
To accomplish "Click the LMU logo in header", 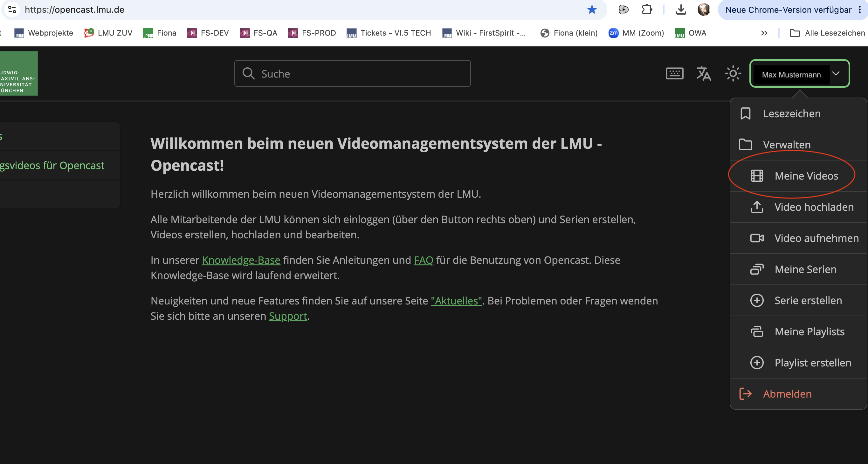I will pos(18,73).
